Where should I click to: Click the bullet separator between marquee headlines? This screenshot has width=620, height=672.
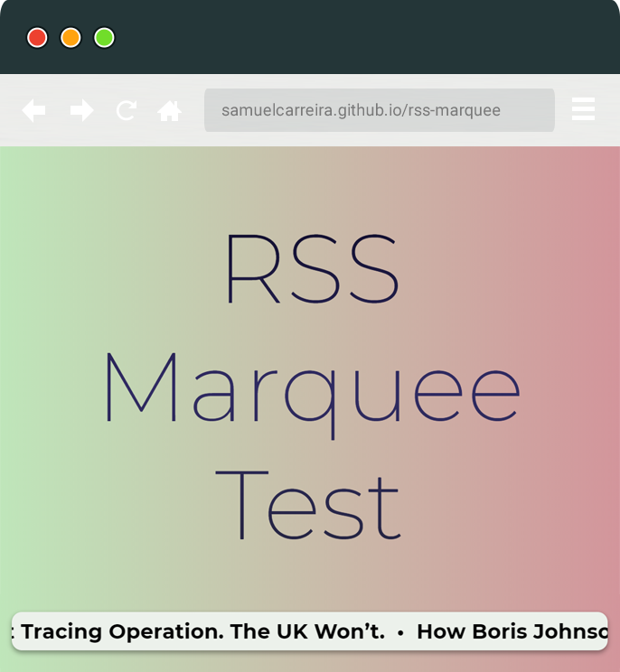[400, 632]
